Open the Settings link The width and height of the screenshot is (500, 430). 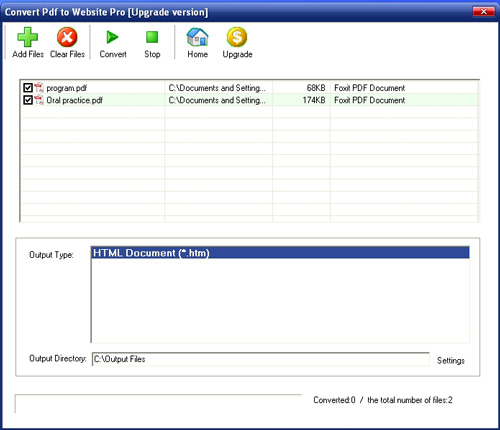pyautogui.click(x=451, y=360)
